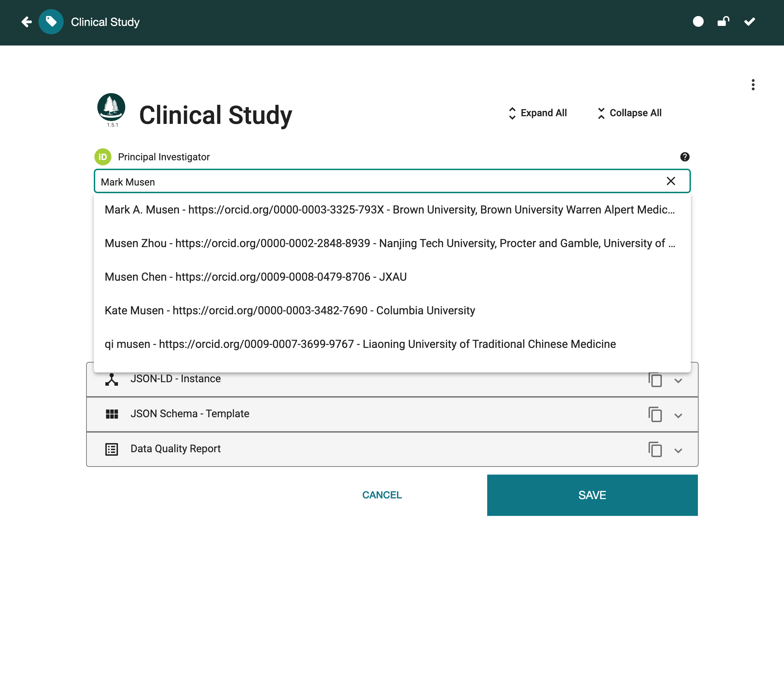Click the green ORCID iD badge
This screenshot has width=784, height=700.
(103, 157)
